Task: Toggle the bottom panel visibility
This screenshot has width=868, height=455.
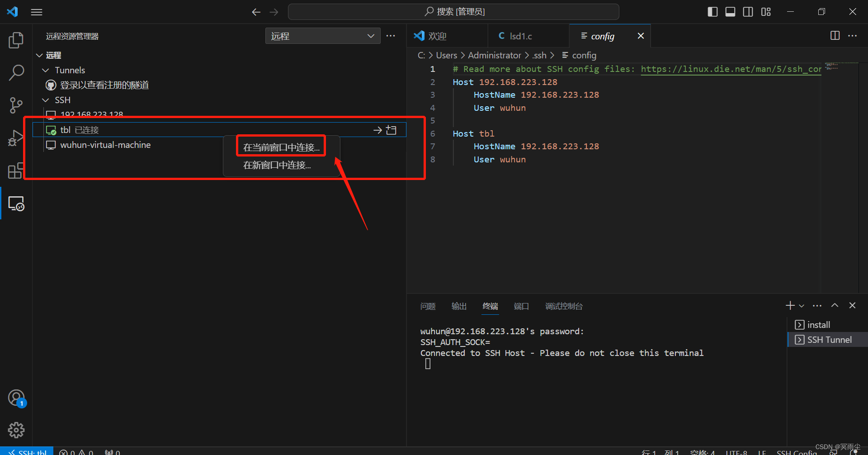Action: point(730,12)
